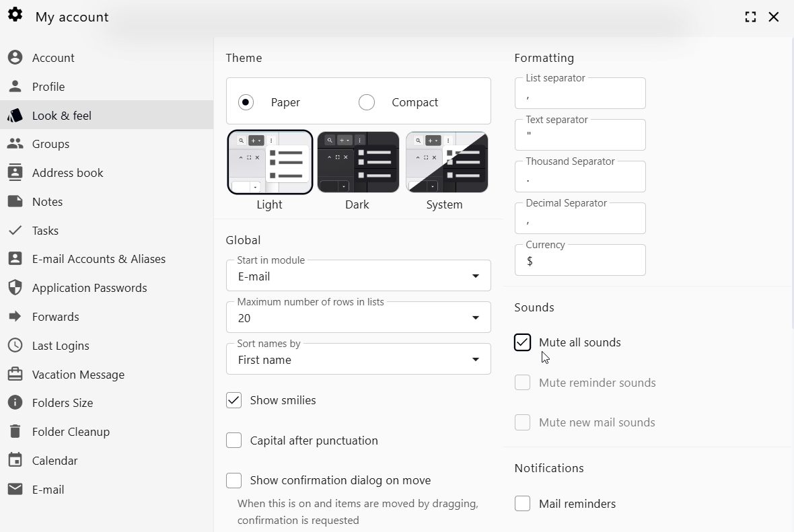Open the Vacation Message settings
Image resolution: width=794 pixels, height=532 pixels.
[78, 374]
